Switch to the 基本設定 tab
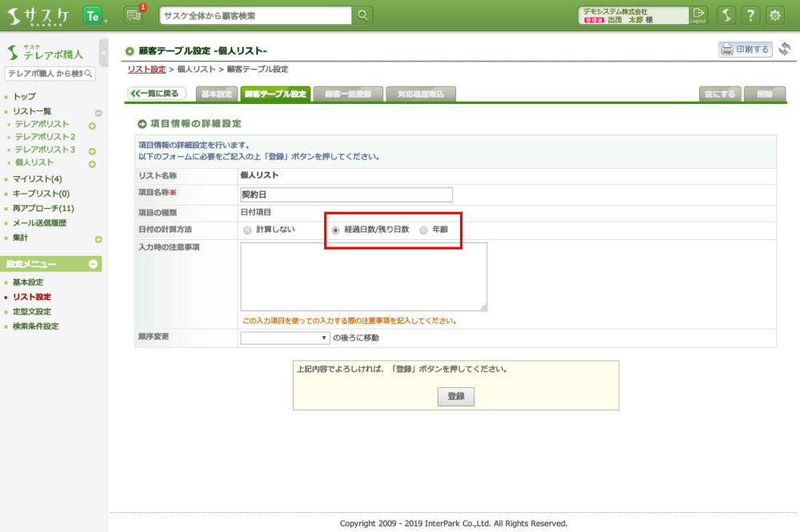The image size is (800, 532). click(216, 94)
